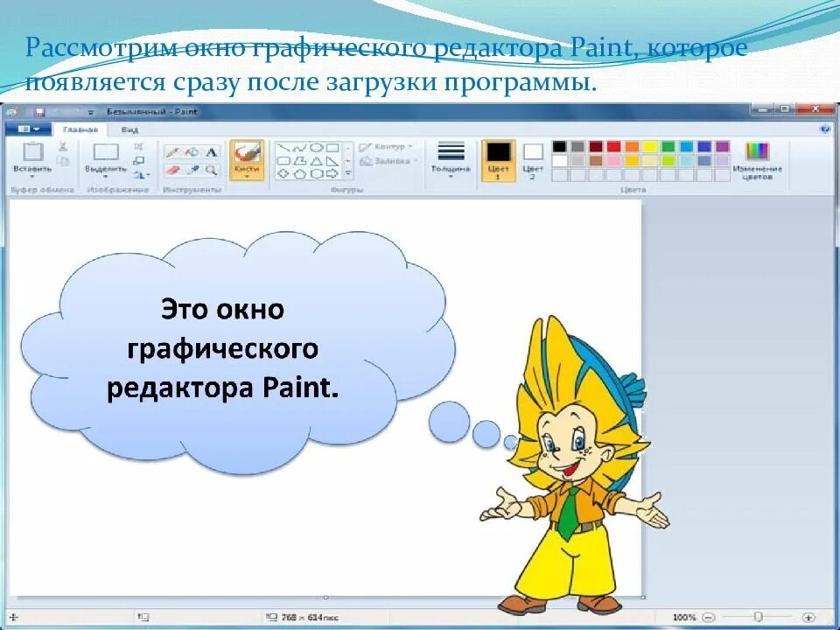Pick the Right triangle shape

click(x=332, y=161)
